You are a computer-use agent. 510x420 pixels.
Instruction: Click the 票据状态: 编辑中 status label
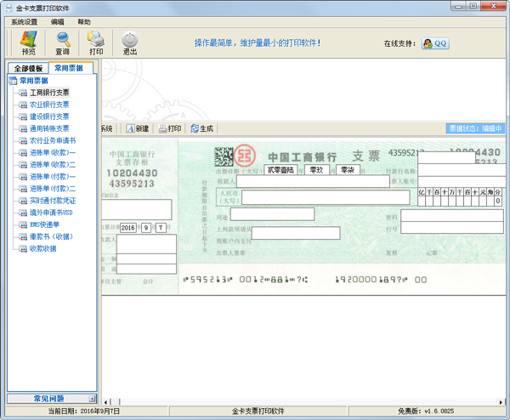click(475, 128)
